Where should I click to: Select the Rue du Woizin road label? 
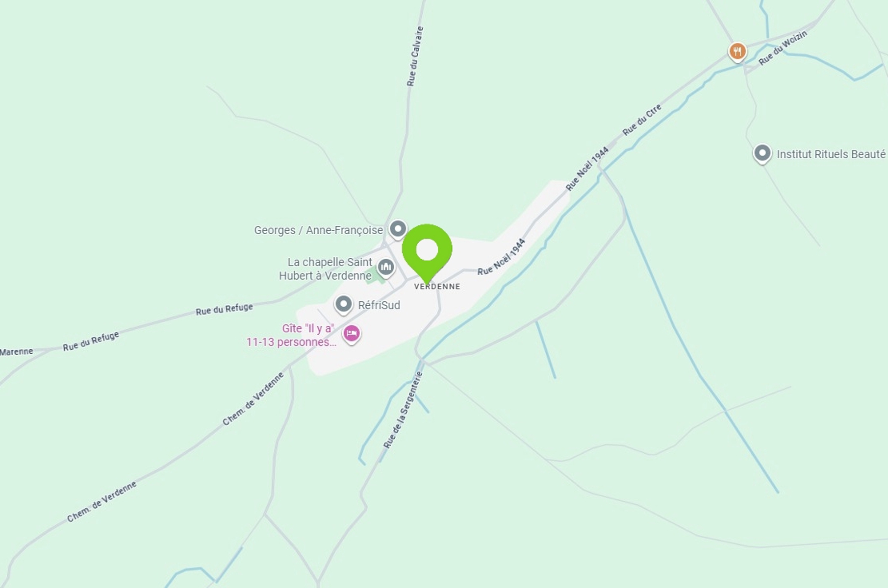click(783, 48)
